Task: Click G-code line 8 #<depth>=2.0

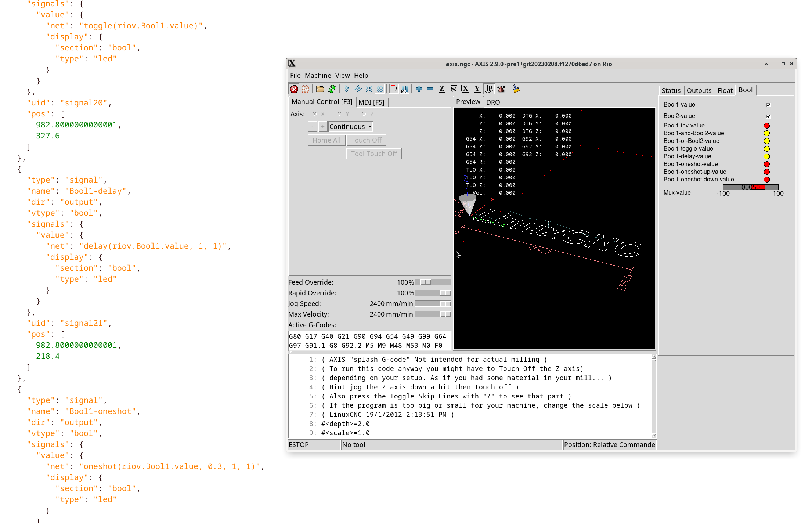Action: (x=346, y=424)
